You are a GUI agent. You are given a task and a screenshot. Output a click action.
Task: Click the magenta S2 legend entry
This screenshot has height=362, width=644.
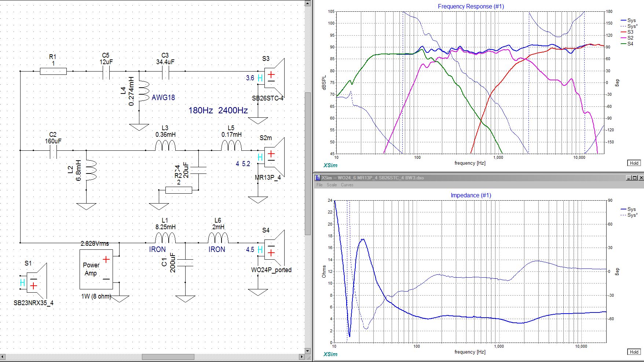627,38
